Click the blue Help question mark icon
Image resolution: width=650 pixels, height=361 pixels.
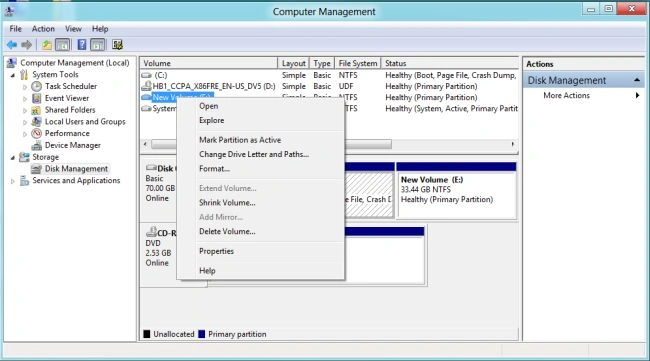[x=82, y=45]
